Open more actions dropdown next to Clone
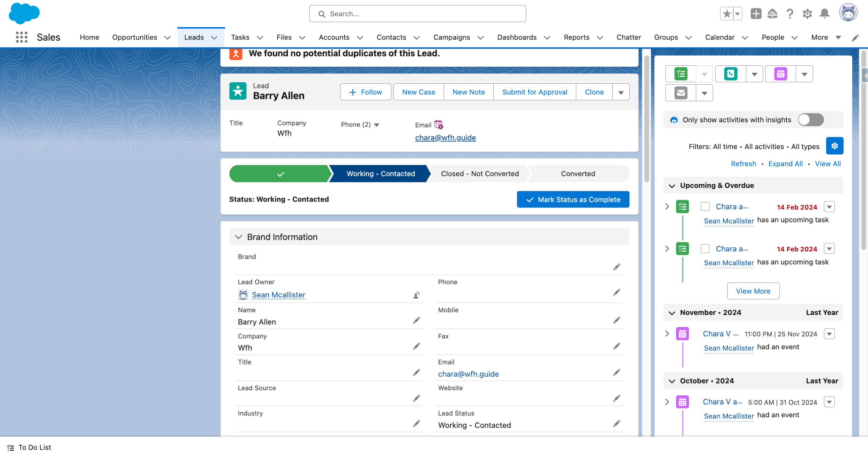This screenshot has width=868, height=458. pos(621,92)
